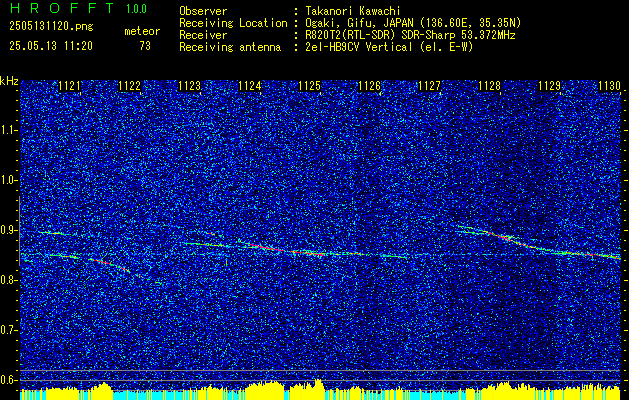Click the 1121 time axis marker
This screenshot has width=629, height=400.
point(69,86)
